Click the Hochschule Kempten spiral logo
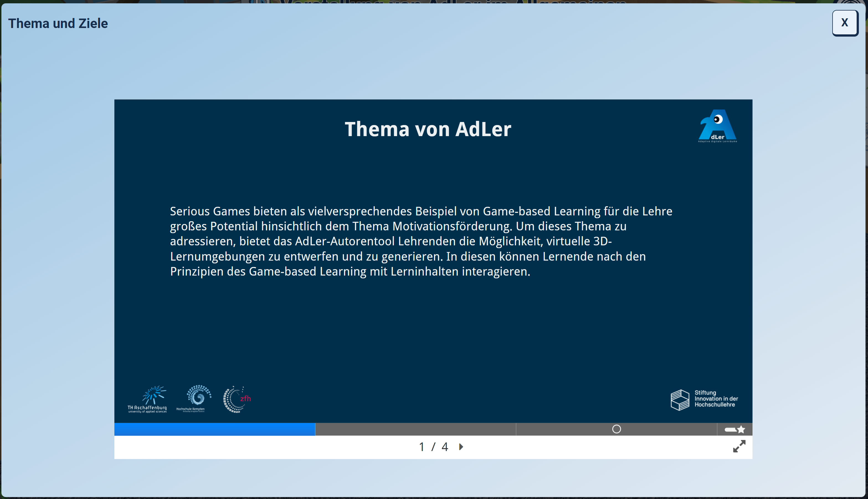 (x=198, y=396)
